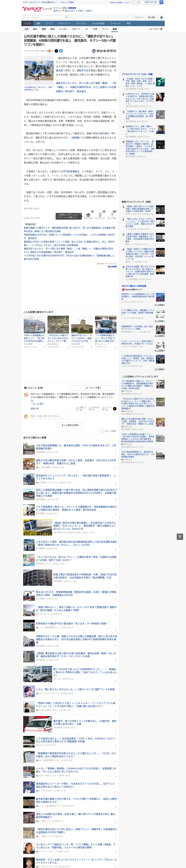Viewport: 186px width, 868px height.
Task: Select the ランキング navigation tab
Action: [x=115, y=24]
